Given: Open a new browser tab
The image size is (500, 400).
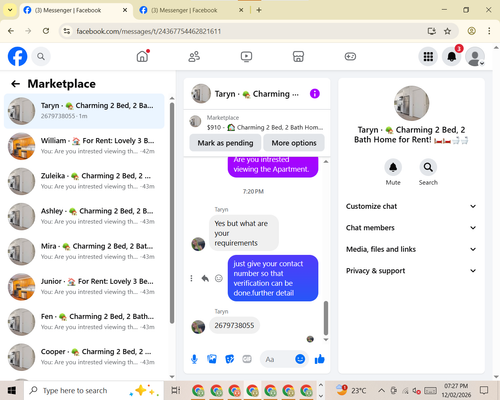Looking at the screenshot, I should pos(259,10).
